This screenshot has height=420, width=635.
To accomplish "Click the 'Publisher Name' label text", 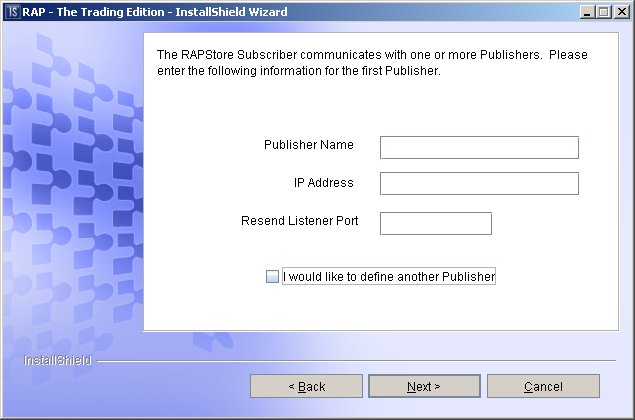I will tap(309, 145).
